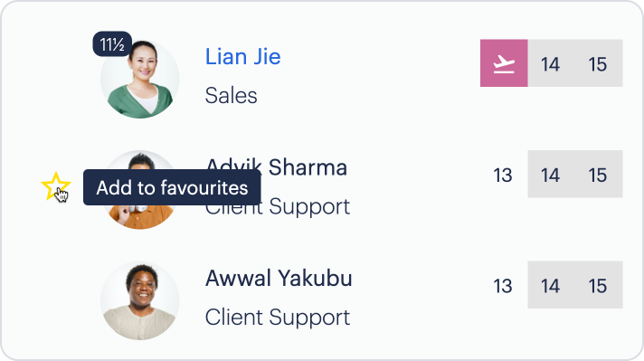
Task: Click the Sales department label
Action: pos(232,96)
